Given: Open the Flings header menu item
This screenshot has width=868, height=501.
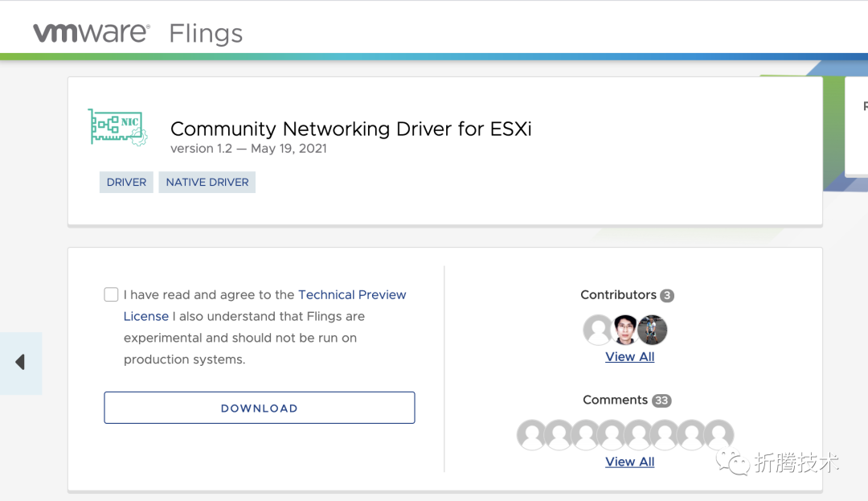Looking at the screenshot, I should [205, 33].
